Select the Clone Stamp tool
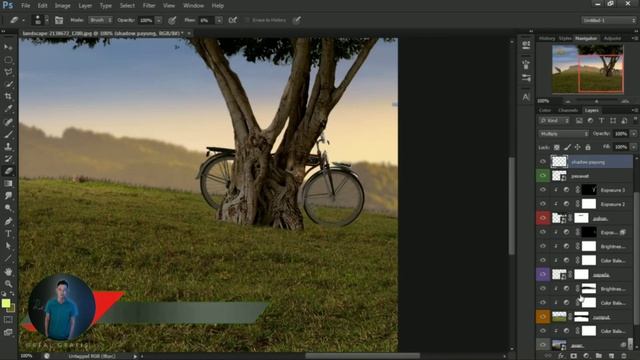 [x=8, y=146]
